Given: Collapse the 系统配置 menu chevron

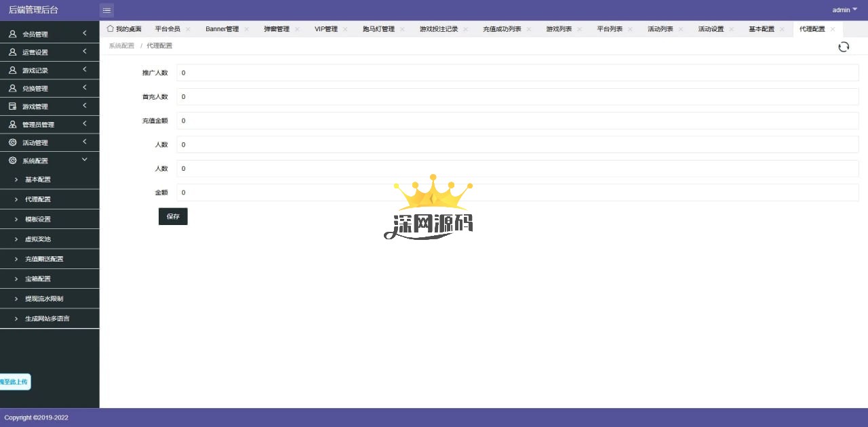Looking at the screenshot, I should pyautogui.click(x=85, y=160).
